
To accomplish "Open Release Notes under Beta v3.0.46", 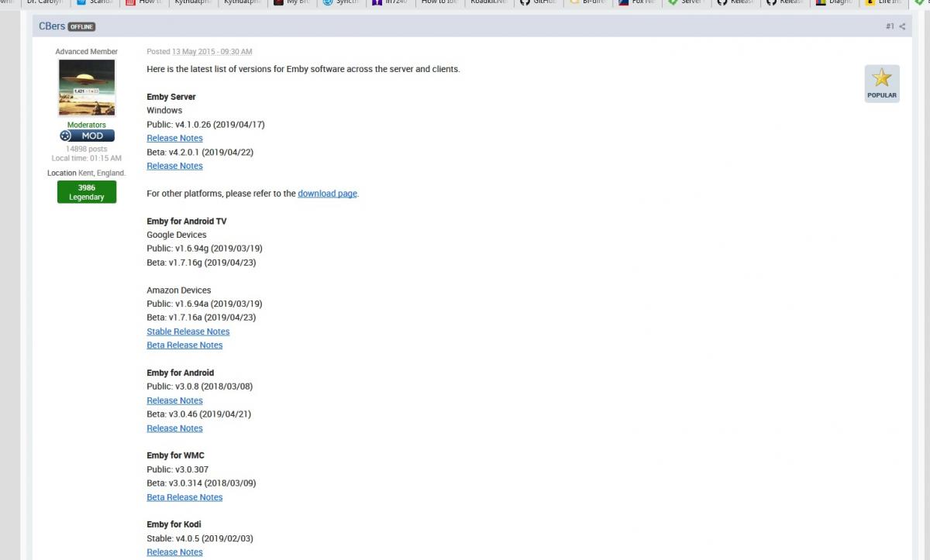I will coord(174,428).
